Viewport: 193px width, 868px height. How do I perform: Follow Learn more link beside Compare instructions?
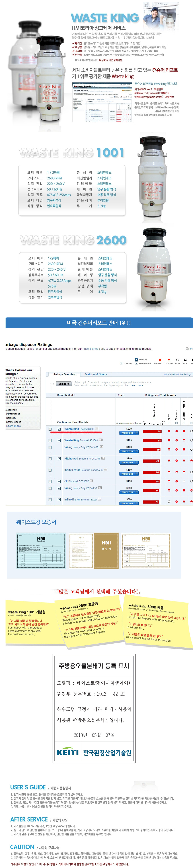(x=137, y=386)
